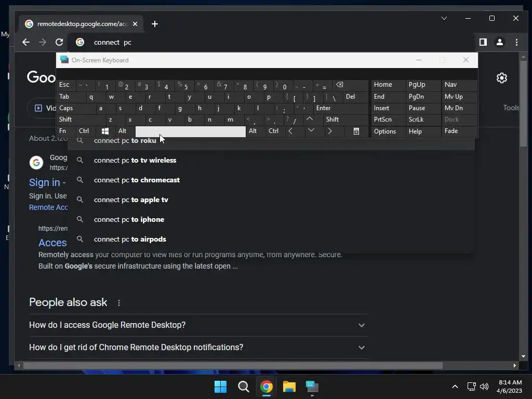532x399 pixels.
Task: Reload the page in Chrome
Action: [x=59, y=42]
